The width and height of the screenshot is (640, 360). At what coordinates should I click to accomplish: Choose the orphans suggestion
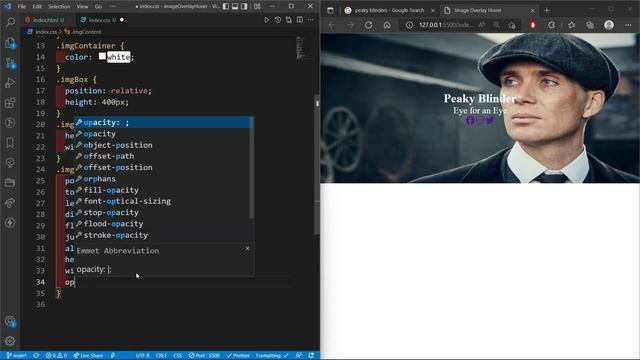(x=164, y=179)
